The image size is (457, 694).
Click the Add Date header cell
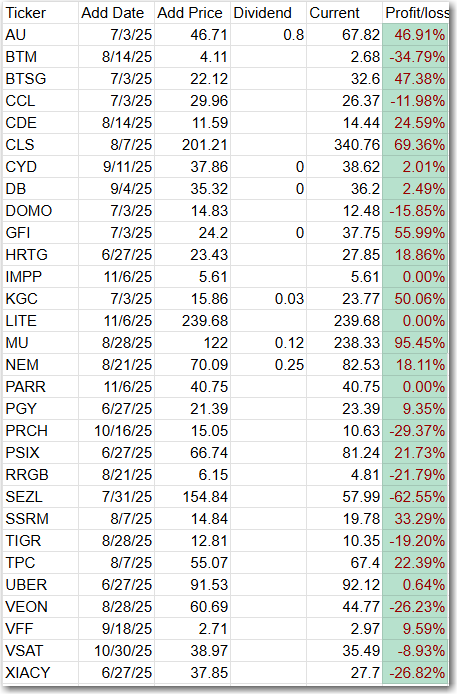(116, 13)
